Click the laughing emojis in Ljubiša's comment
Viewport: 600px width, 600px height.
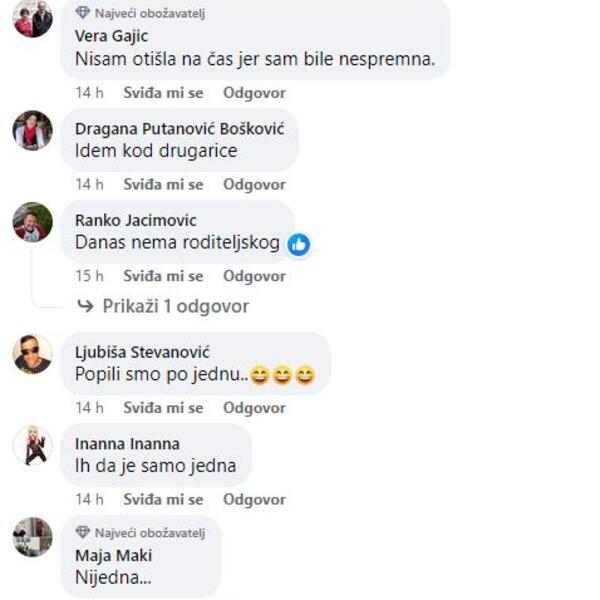tap(282, 375)
